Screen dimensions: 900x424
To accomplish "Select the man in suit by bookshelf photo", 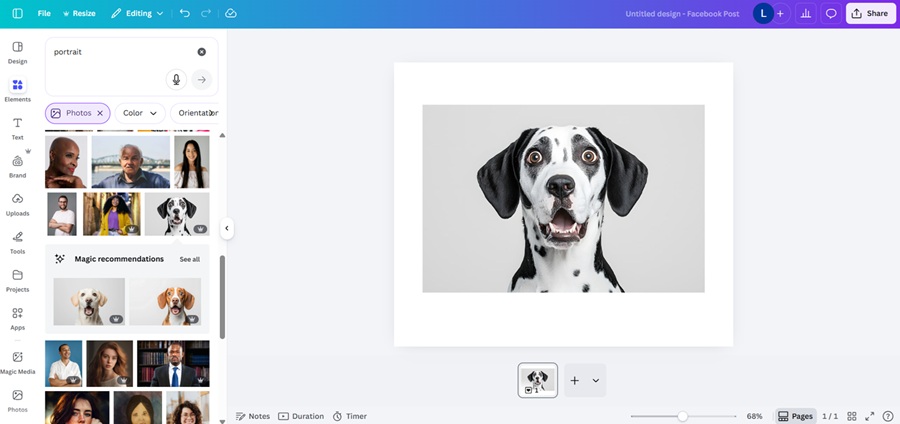I will click(x=173, y=363).
